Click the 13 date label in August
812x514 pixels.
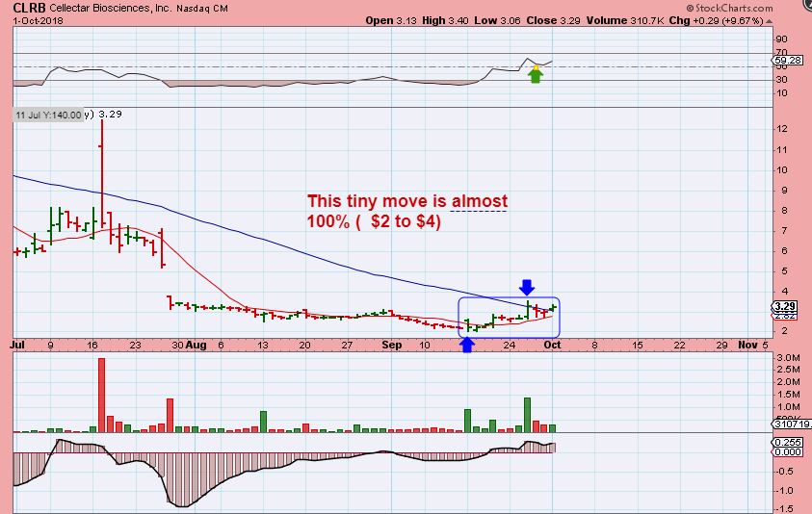coord(263,345)
